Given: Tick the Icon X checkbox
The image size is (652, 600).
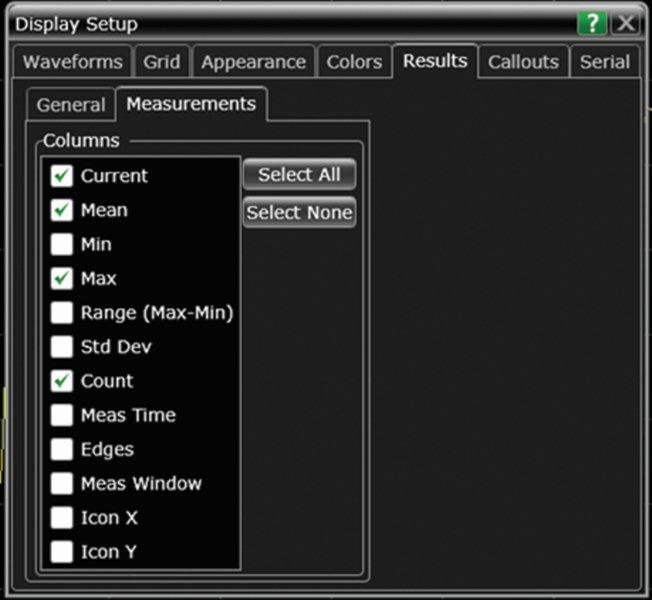Looking at the screenshot, I should coord(62,518).
